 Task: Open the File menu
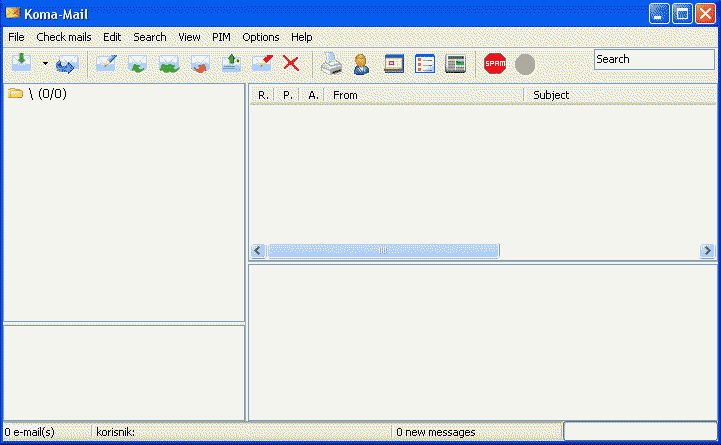tap(16, 37)
